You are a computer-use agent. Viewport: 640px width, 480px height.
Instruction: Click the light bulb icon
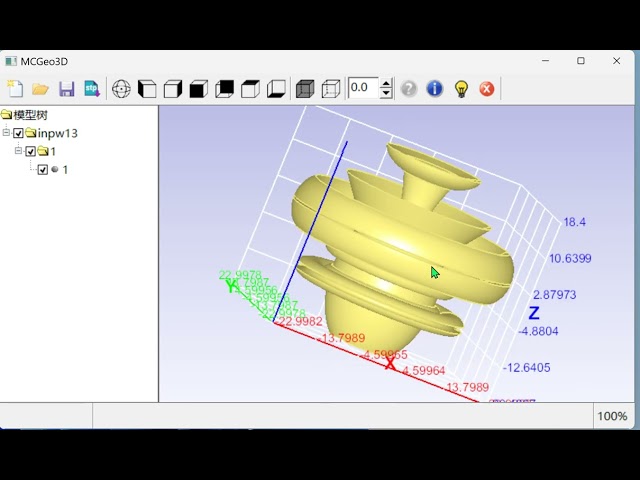[x=461, y=89]
